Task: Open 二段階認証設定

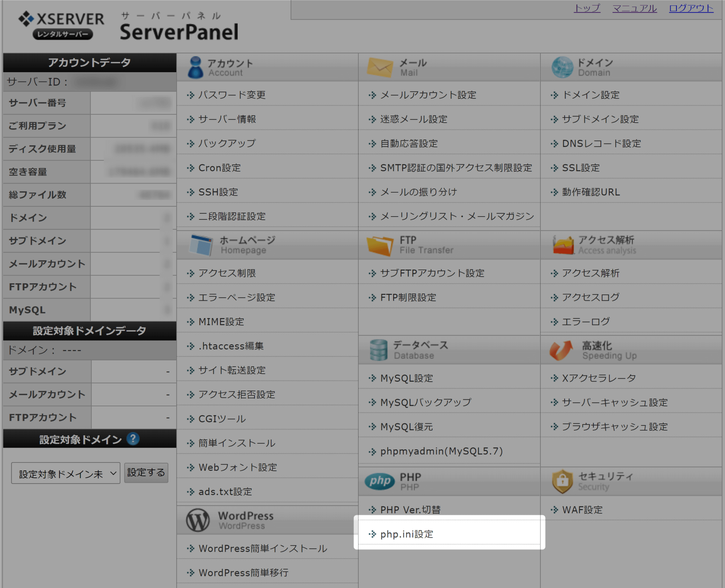Action: 232,217
